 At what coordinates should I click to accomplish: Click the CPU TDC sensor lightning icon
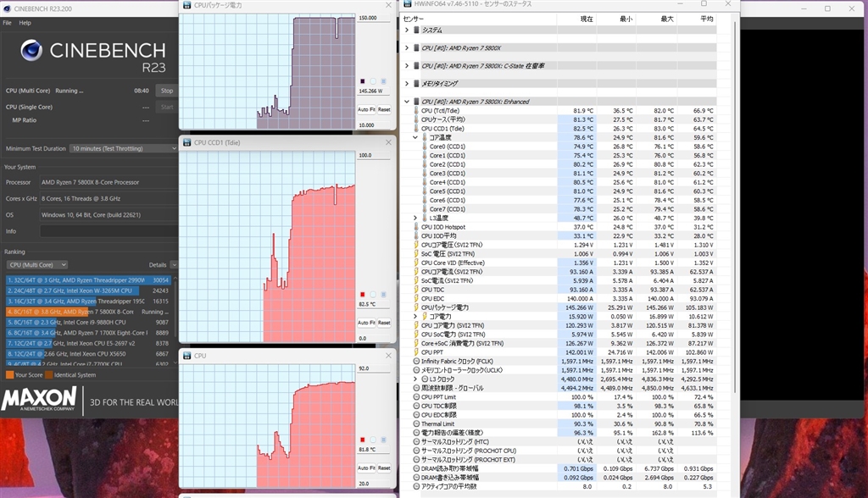tap(416, 290)
